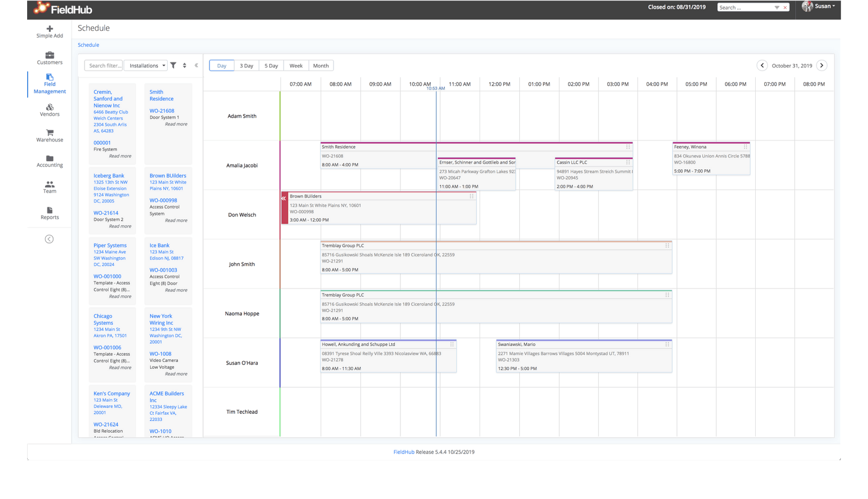Open the Simple Add panel

(49, 31)
